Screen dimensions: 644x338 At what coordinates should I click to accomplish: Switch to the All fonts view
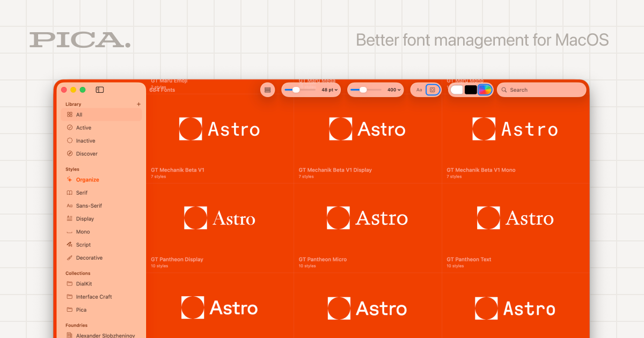pos(78,115)
